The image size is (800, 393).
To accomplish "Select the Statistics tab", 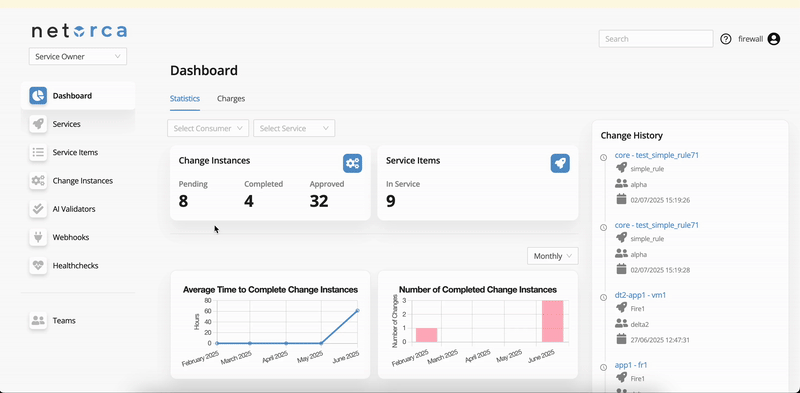I will pyautogui.click(x=185, y=99).
